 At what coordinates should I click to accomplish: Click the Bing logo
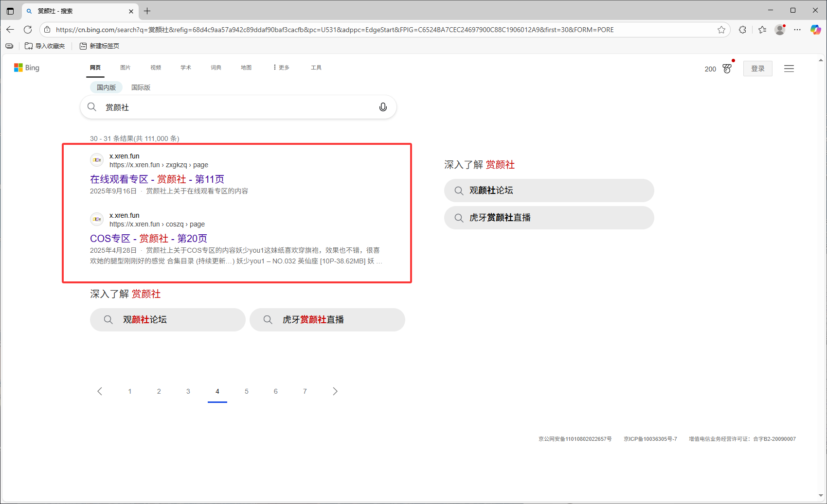pyautogui.click(x=27, y=68)
